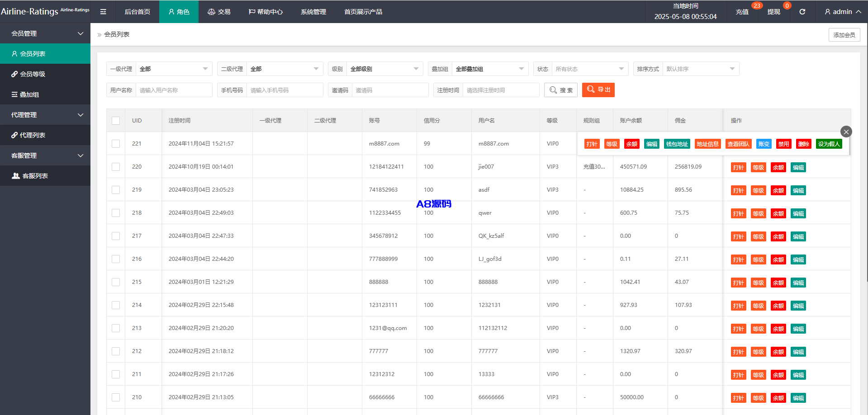This screenshot has height=415, width=868.
Task: Close the expanded row actions popup
Action: 846,132
